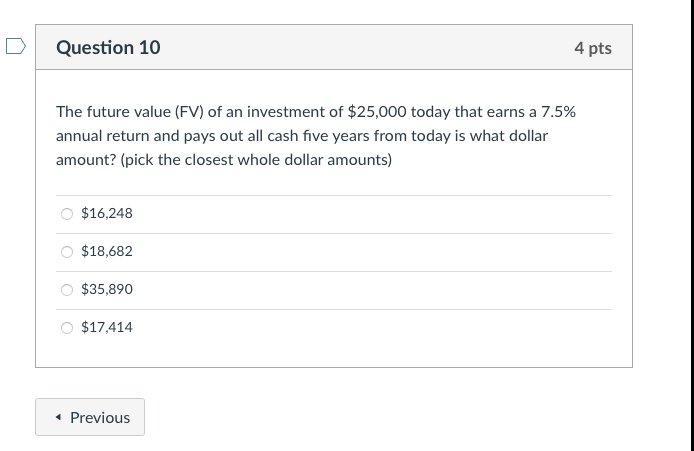The image size is (694, 451).
Task: Click the $17,414 answer label text
Action: (107, 327)
